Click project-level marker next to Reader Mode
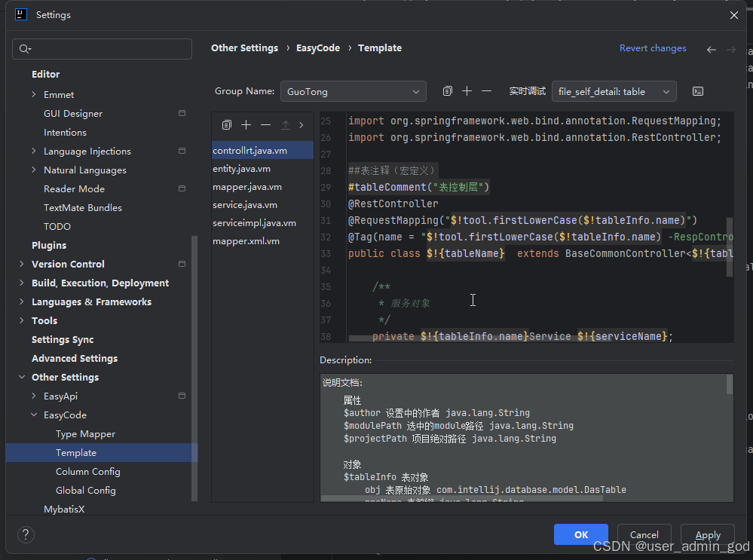Image resolution: width=753 pixels, height=560 pixels. [x=182, y=188]
